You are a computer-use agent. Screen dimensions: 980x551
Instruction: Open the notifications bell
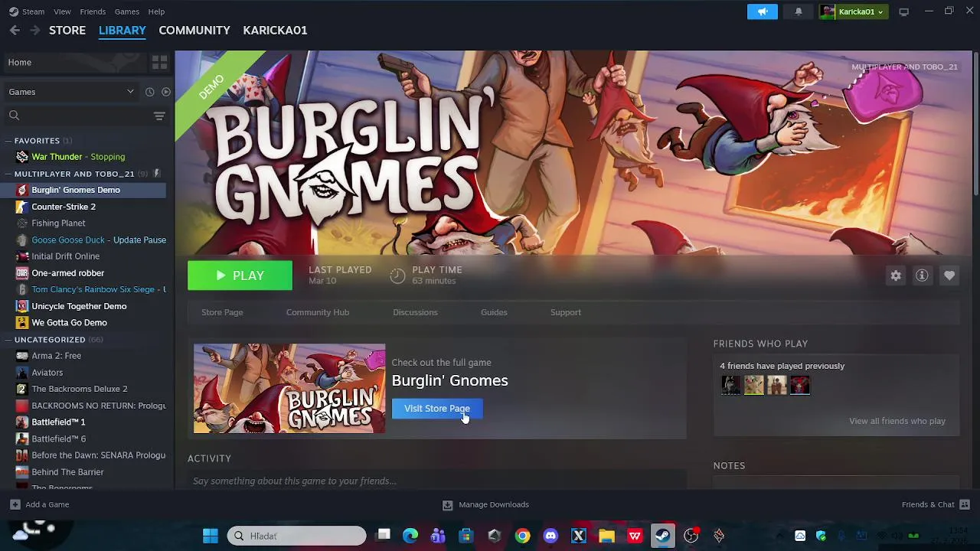799,11
